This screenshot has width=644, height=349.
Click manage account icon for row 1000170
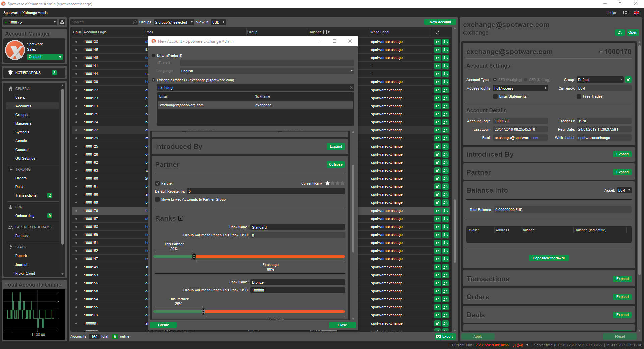pos(445,211)
